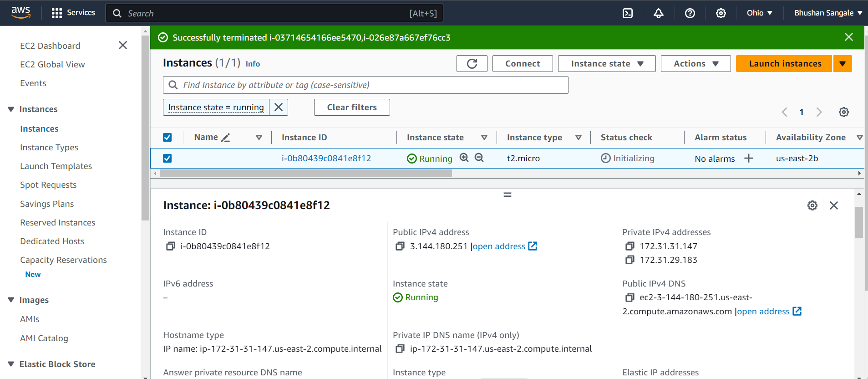Open the Actions dropdown
868x379 pixels.
(x=695, y=64)
